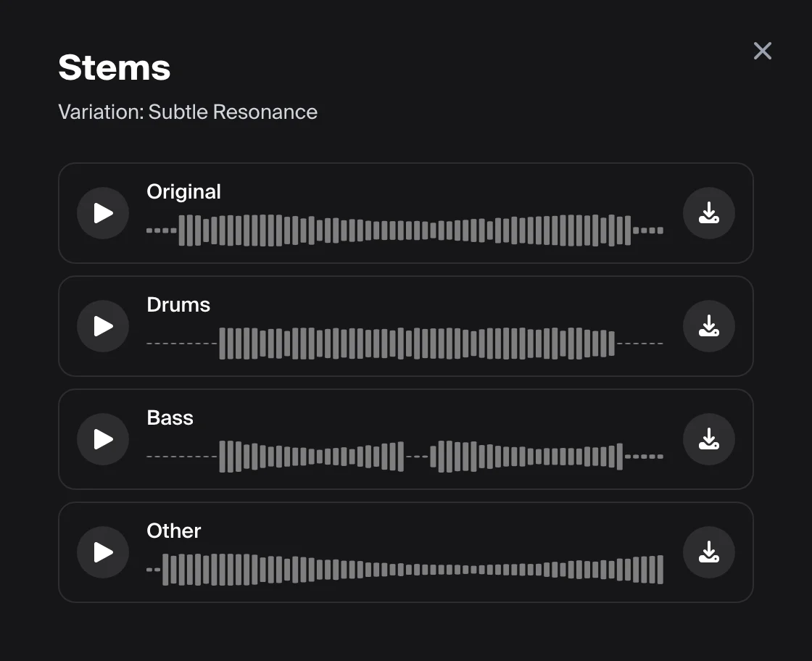Click the Bass stem label
The height and width of the screenshot is (661, 812).
pyautogui.click(x=170, y=417)
